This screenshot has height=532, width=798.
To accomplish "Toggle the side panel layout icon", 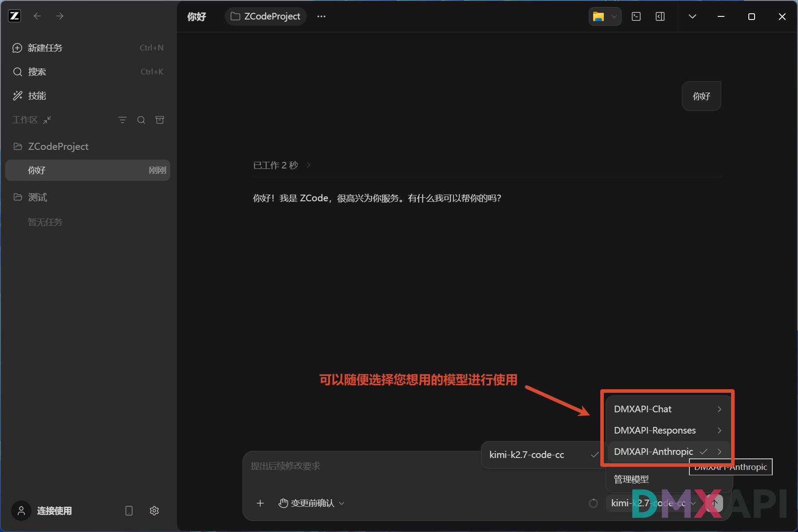I will (x=660, y=16).
